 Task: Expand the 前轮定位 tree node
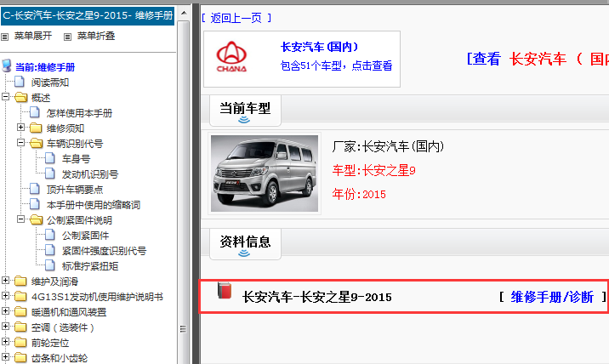5,342
